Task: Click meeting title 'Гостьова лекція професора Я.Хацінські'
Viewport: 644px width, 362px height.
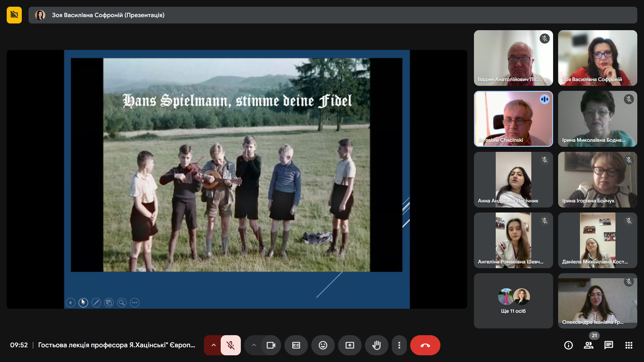Action: pyautogui.click(x=117, y=345)
